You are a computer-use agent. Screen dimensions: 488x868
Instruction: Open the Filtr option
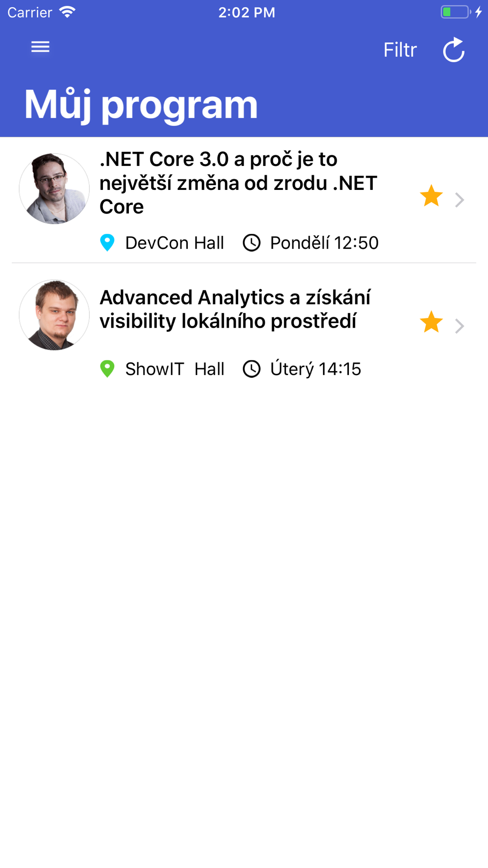pyautogui.click(x=400, y=50)
